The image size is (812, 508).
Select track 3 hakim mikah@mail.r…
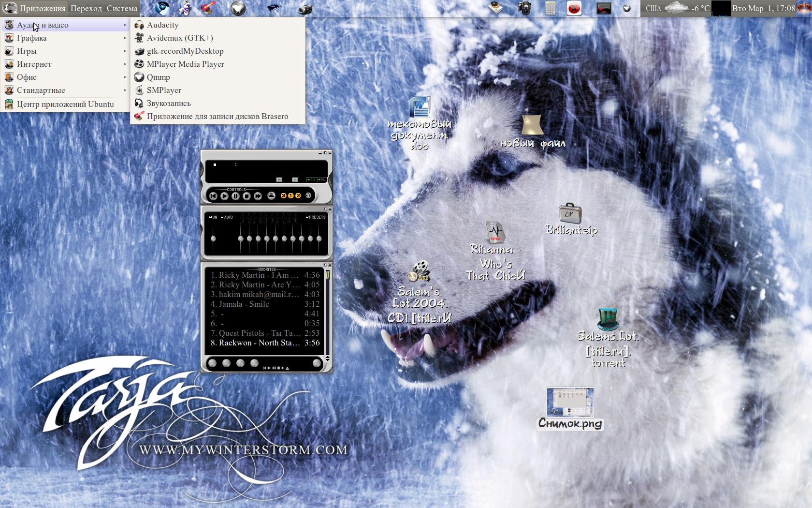pyautogui.click(x=265, y=294)
